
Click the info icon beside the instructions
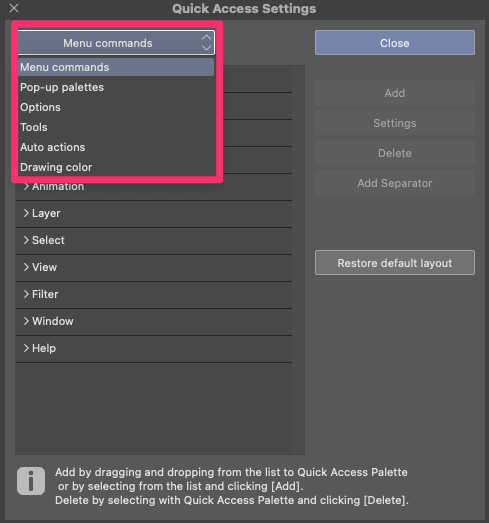tap(31, 481)
